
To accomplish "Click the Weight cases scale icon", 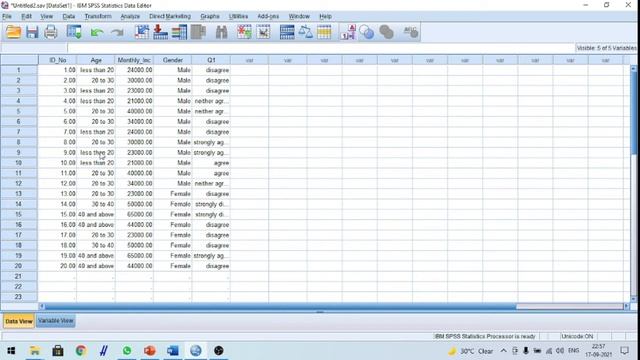I will tap(305, 32).
